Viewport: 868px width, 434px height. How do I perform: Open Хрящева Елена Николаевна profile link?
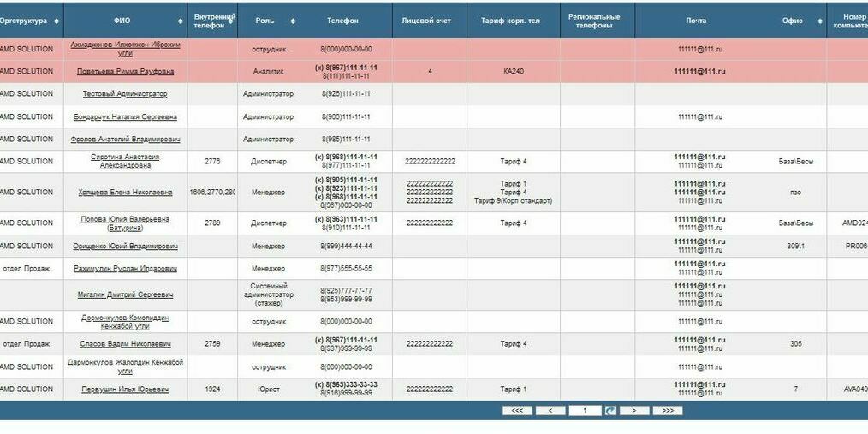(x=125, y=193)
